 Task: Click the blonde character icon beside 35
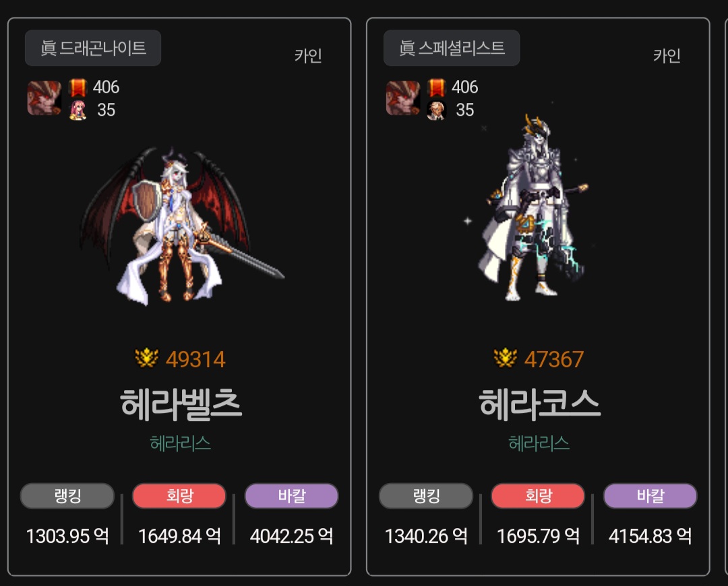click(436, 110)
